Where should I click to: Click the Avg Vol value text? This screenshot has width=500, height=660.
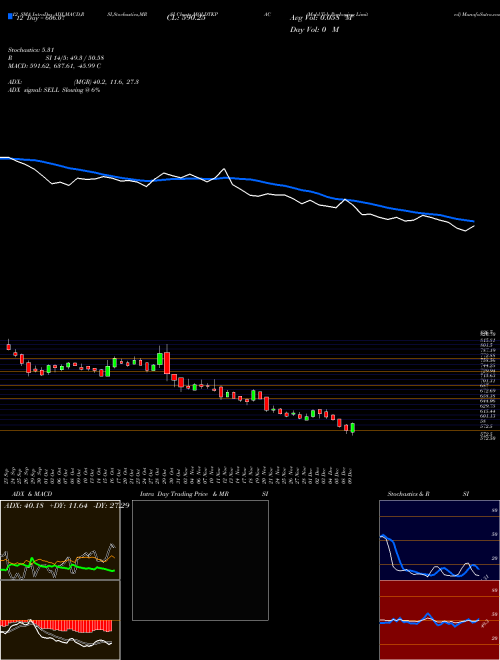[x=322, y=19]
